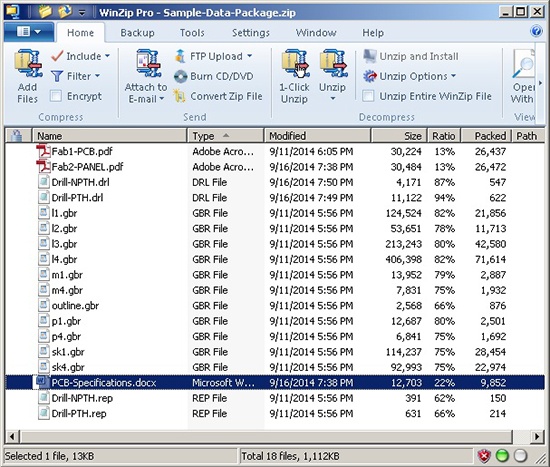Click the Unzip and Install icon
Image resolution: width=550 pixels, height=467 pixels.
click(369, 56)
